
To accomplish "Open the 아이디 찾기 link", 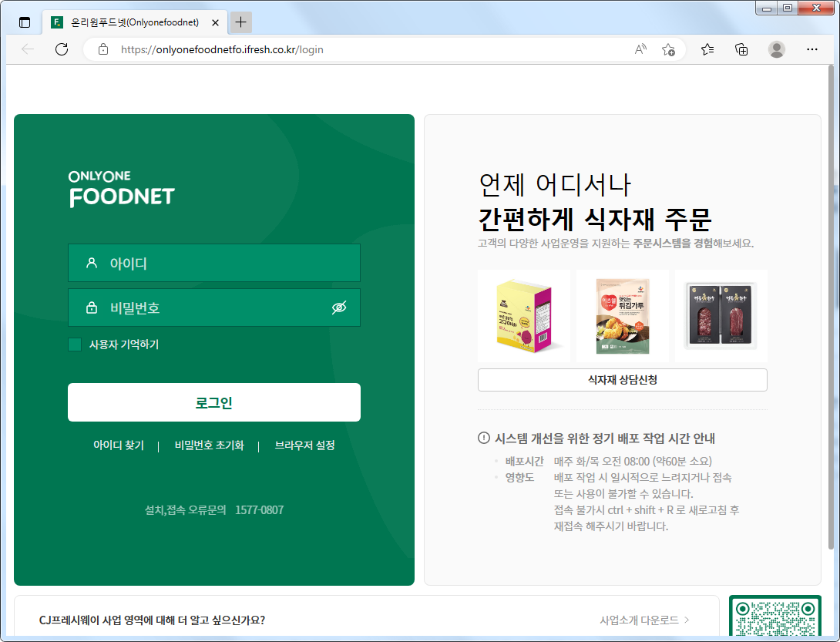I will (x=119, y=445).
